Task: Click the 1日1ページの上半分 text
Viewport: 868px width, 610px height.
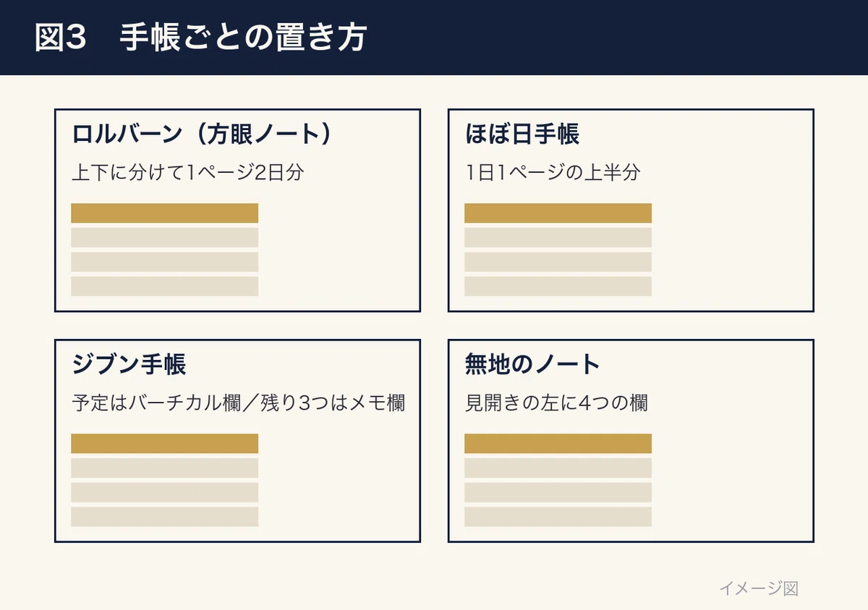Action: tap(553, 173)
